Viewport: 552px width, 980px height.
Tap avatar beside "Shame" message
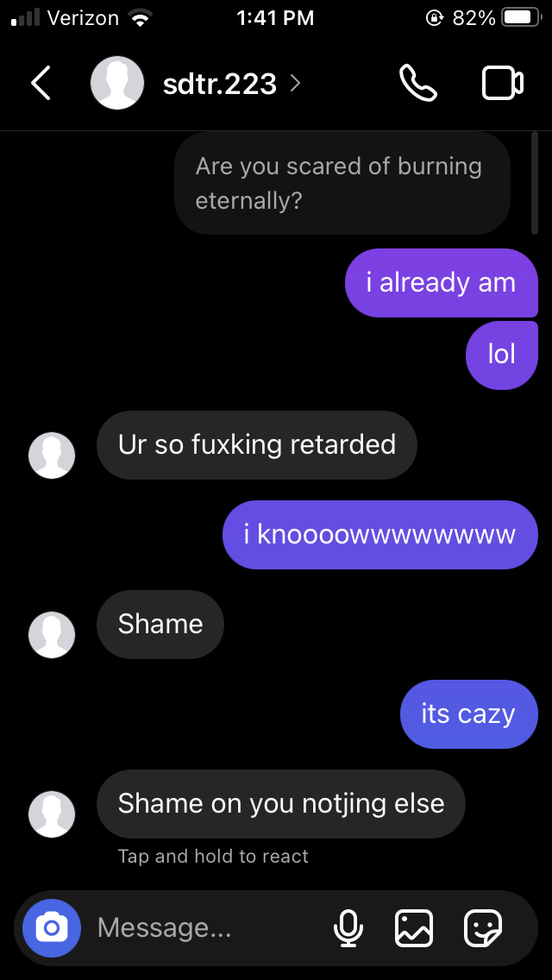coord(52,634)
